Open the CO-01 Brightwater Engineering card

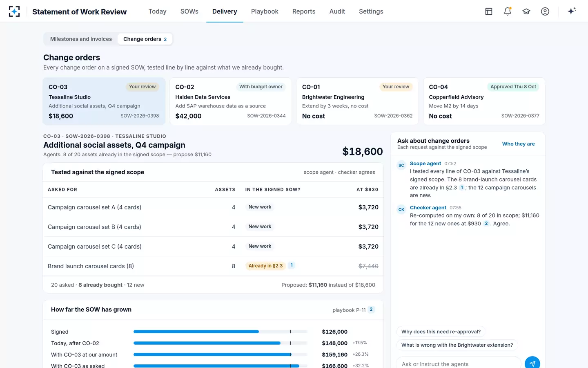(x=357, y=101)
